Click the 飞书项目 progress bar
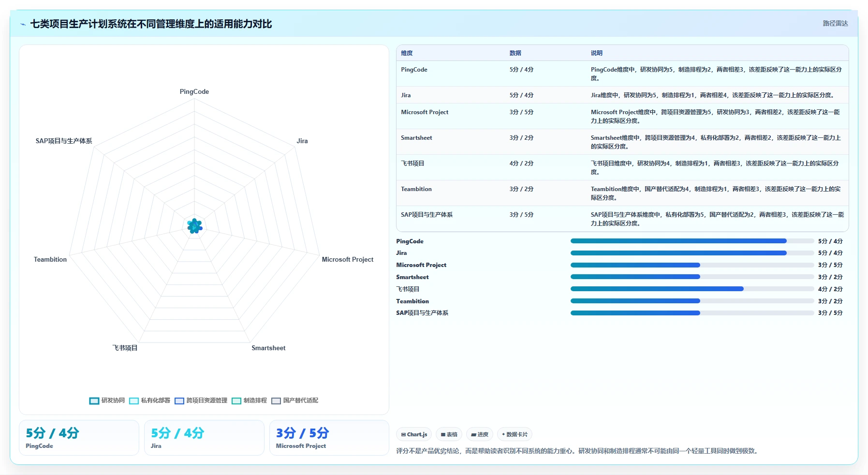868x475 pixels. tap(692, 289)
